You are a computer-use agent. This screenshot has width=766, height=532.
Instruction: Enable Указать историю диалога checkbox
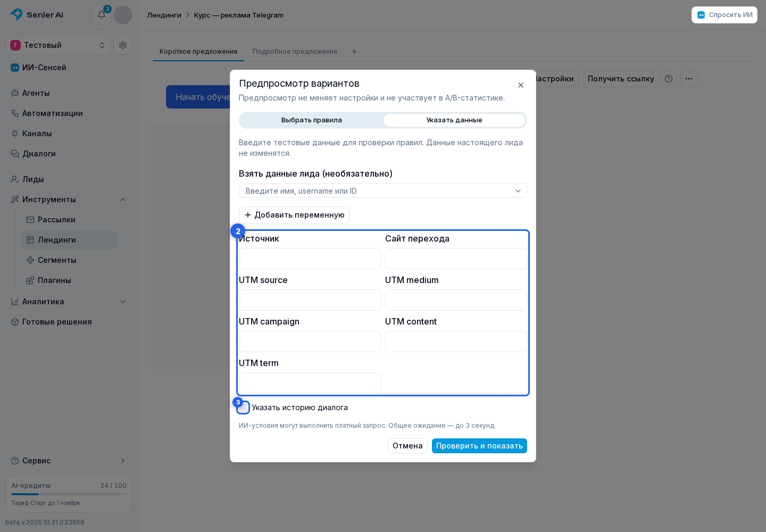(x=243, y=408)
